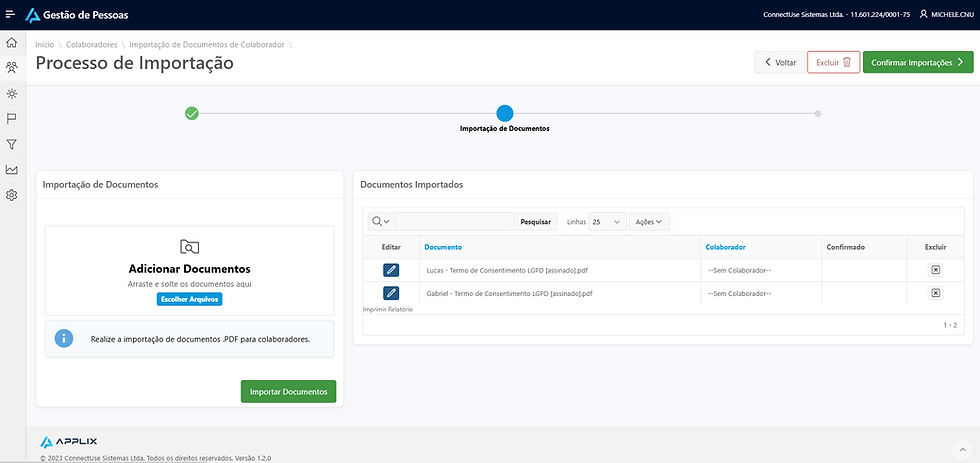Click the Adicionar Documentos drop zone
The height and width of the screenshot is (463, 980).
(189, 271)
